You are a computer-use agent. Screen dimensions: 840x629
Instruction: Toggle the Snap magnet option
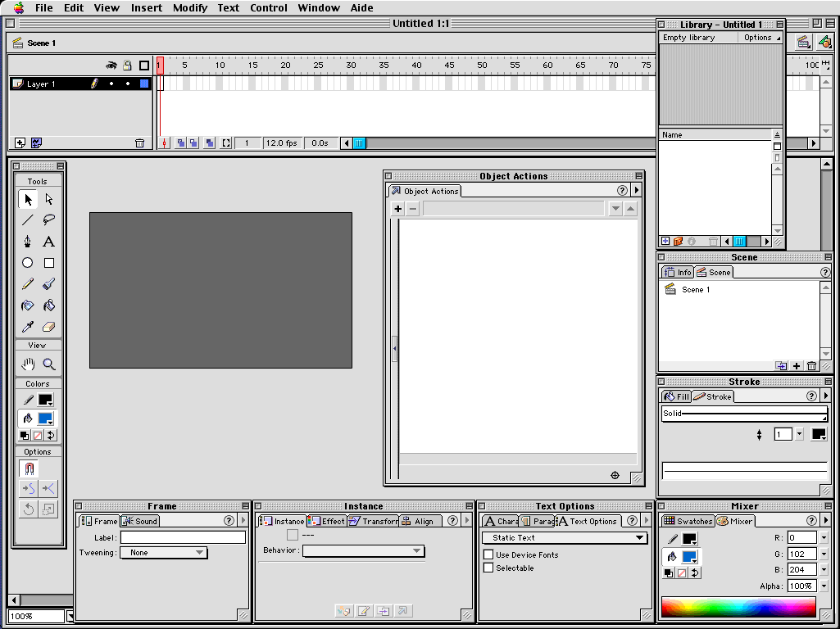pyautogui.click(x=29, y=468)
